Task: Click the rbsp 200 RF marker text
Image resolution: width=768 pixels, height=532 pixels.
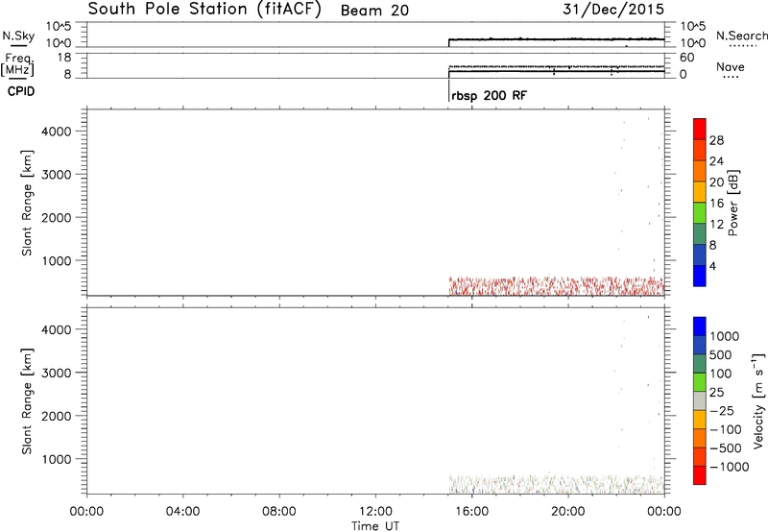Action: click(x=489, y=95)
